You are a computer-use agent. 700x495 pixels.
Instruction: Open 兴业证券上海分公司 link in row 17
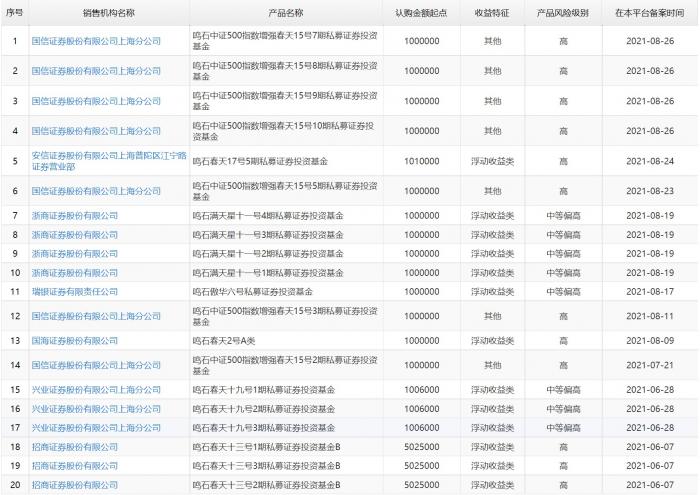[96, 428]
